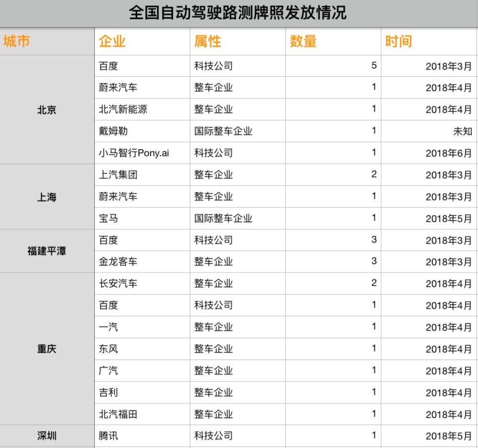Click 整车企业 in the 北汽新能源 row

[x=213, y=109]
